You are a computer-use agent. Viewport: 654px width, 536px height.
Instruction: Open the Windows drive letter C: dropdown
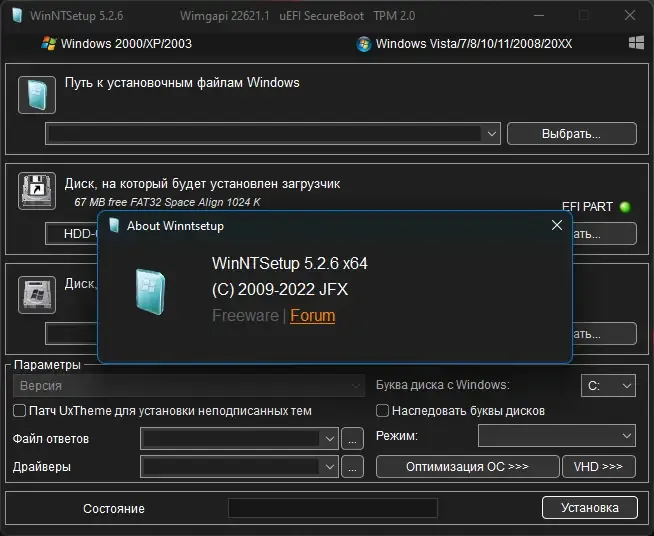(x=608, y=386)
